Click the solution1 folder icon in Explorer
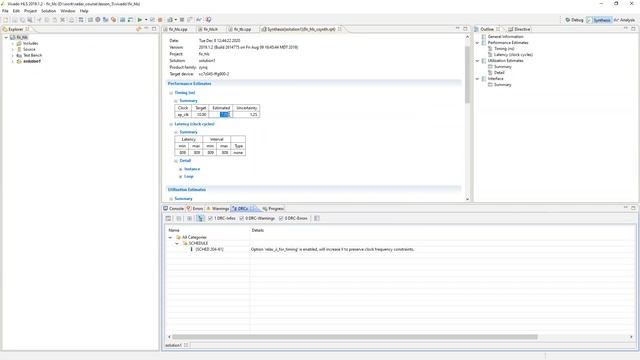This screenshot has width=640, height=360. (x=19, y=61)
